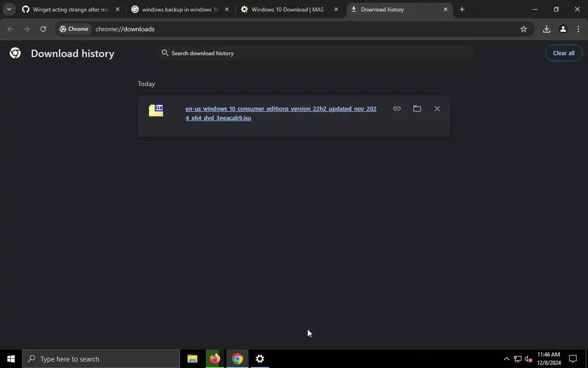Screen dimensions: 588x368
Task: Show hidden system tray icons
Action: coord(507,359)
